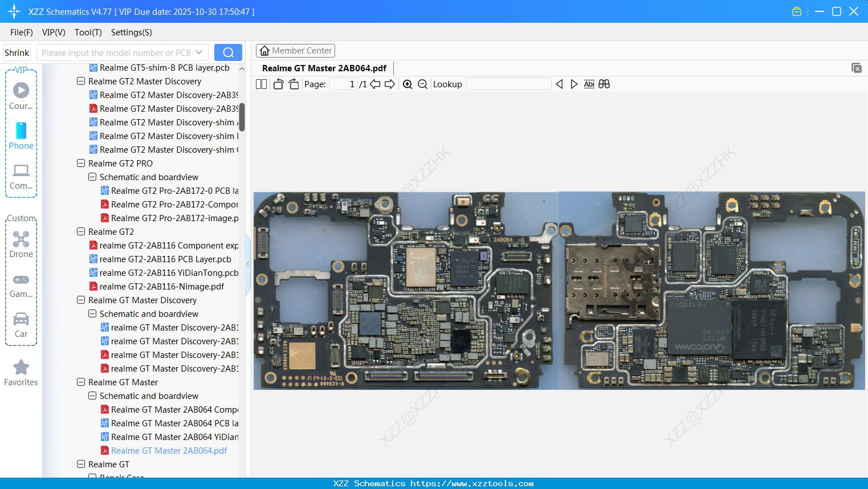Click the model number search field
Image resolution: width=868 pixels, height=489 pixels.
[x=116, y=52]
